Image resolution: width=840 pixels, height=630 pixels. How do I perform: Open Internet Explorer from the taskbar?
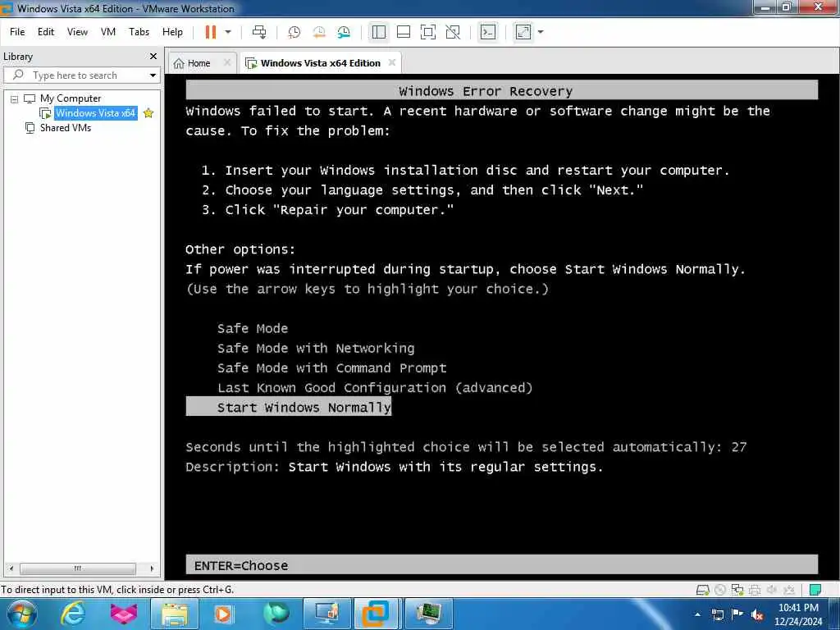(x=73, y=614)
